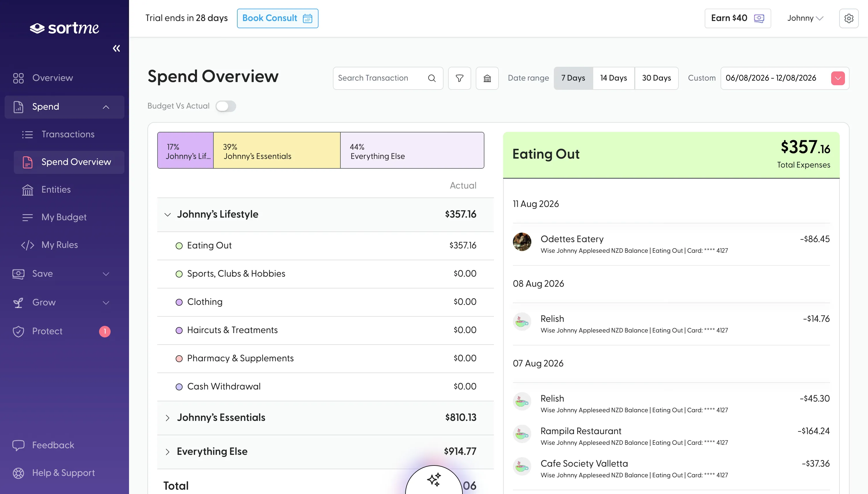The image size is (868, 494).
Task: Open the Cafe Society Valletta transaction
Action: (671, 469)
